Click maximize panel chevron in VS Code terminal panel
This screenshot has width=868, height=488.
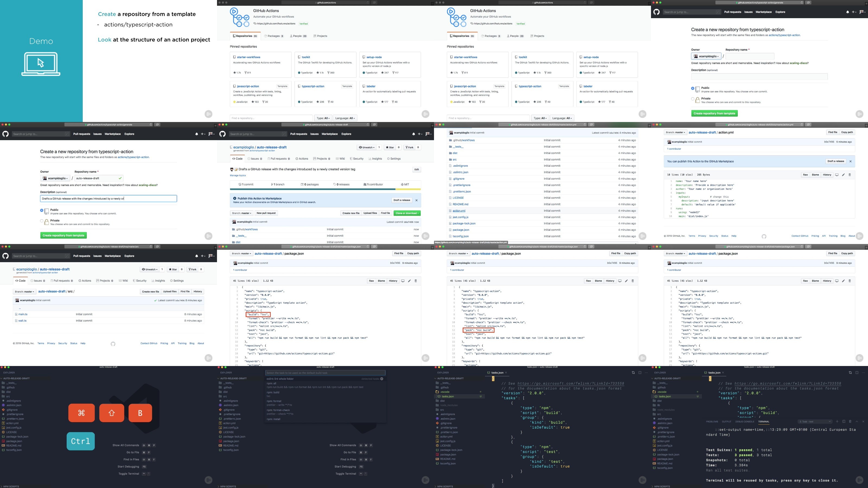tap(857, 421)
